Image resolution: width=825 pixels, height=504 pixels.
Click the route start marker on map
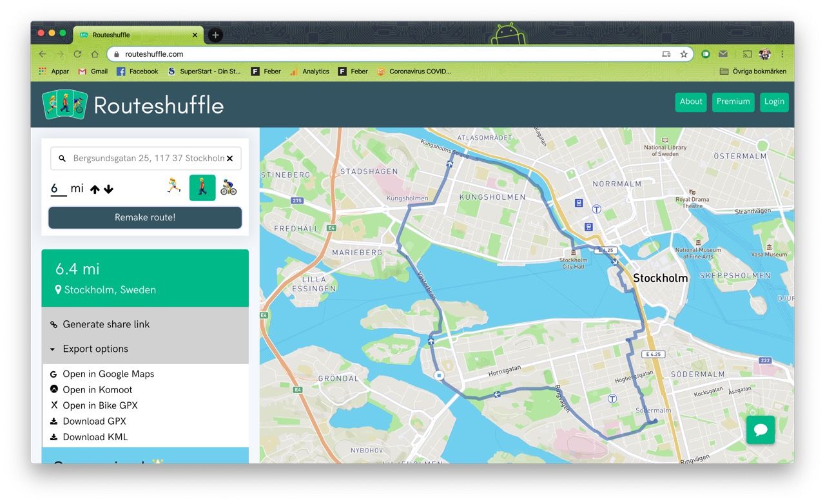[x=439, y=375]
